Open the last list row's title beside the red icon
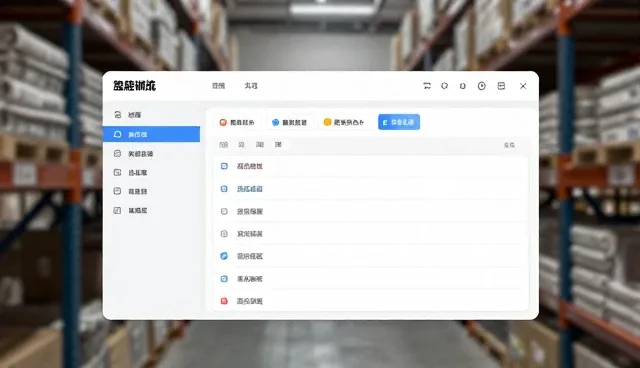This screenshot has width=640, height=368. [x=250, y=301]
